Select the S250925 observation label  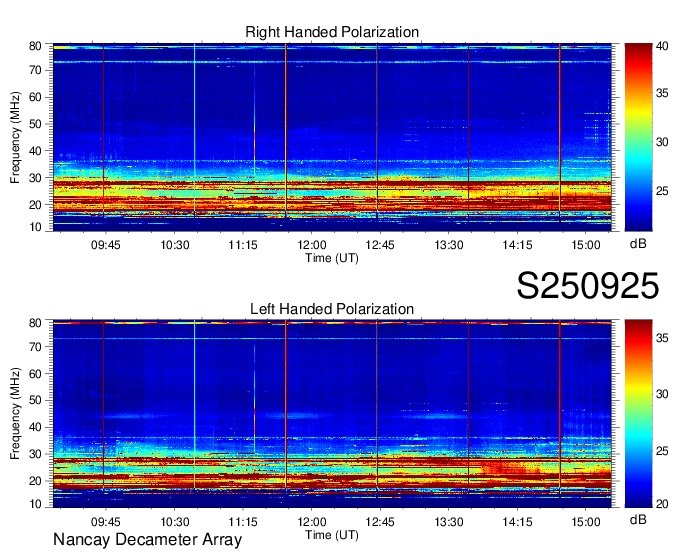click(587, 286)
